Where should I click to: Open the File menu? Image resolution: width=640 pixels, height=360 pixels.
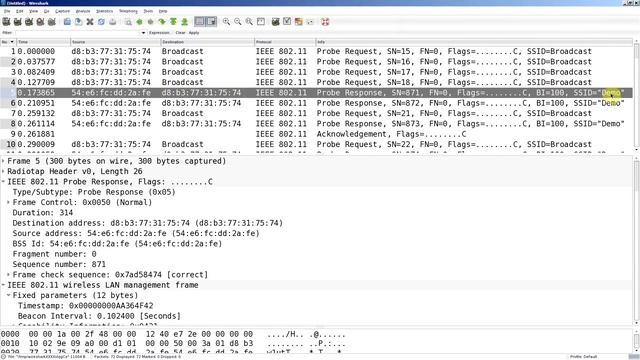7,11
